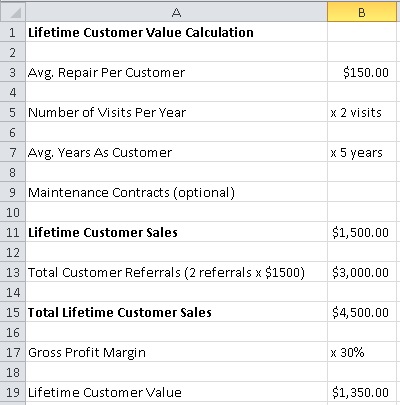The height and width of the screenshot is (405, 400).
Task: Select 'Gross Profit Margin' cell
Action: click(176, 352)
